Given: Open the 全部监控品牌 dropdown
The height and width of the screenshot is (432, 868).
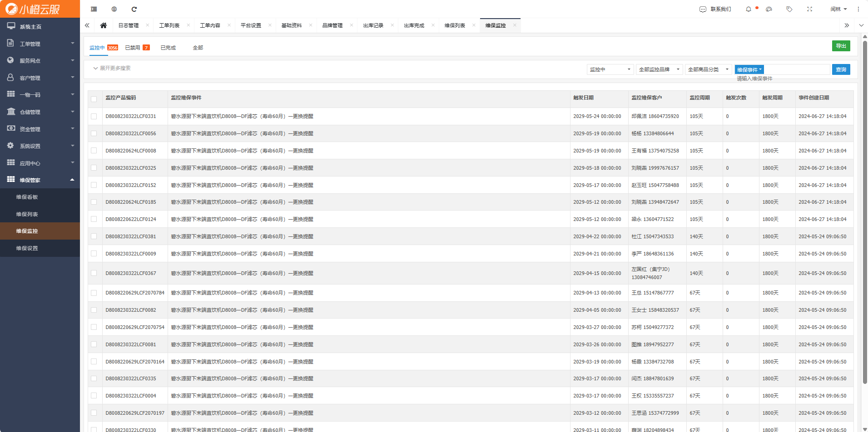Looking at the screenshot, I should (x=659, y=69).
